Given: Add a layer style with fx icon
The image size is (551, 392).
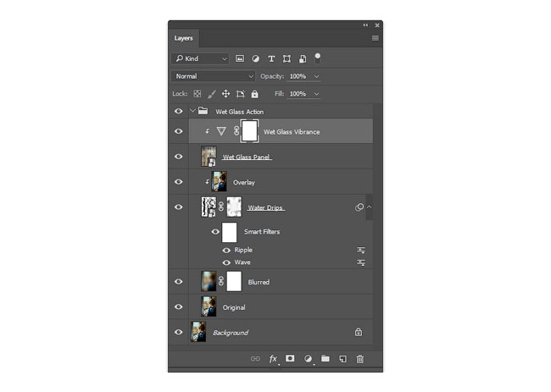Looking at the screenshot, I should [273, 359].
